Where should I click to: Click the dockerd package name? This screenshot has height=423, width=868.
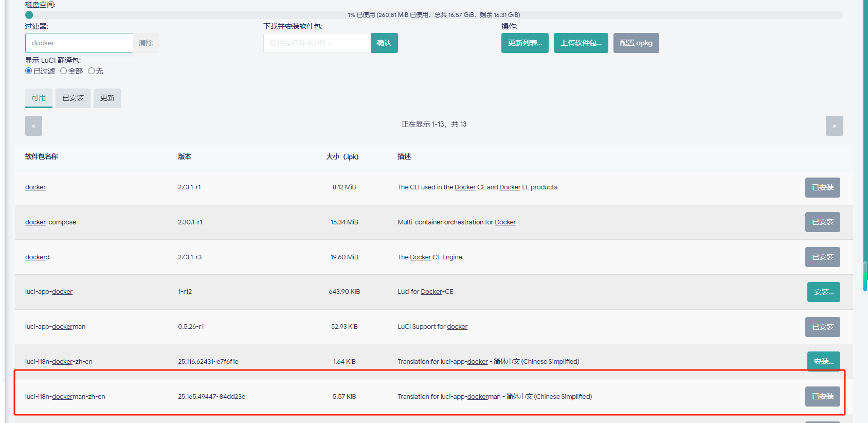point(38,257)
